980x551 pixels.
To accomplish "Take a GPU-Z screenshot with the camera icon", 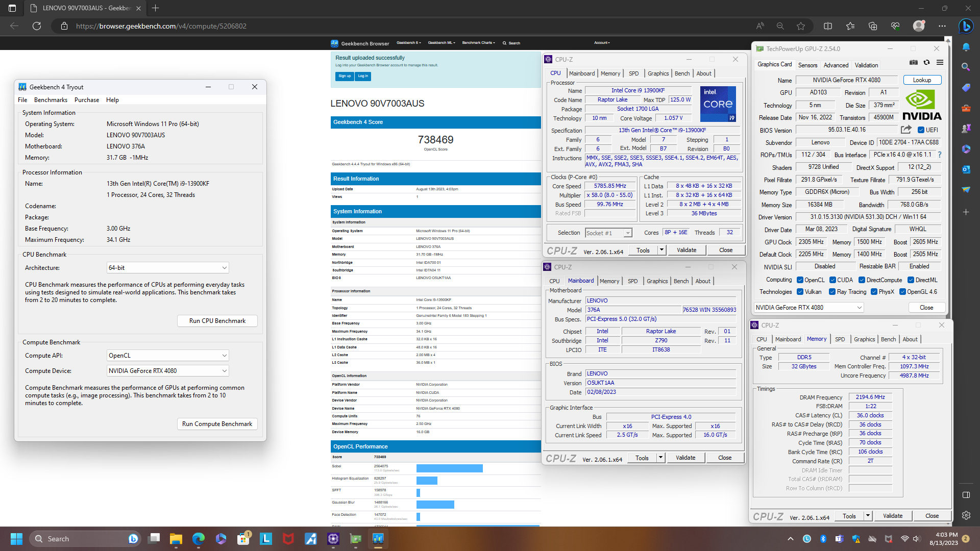I will point(914,62).
